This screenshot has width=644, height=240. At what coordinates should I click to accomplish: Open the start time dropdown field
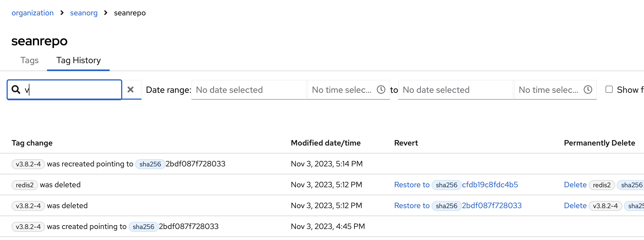coord(342,90)
